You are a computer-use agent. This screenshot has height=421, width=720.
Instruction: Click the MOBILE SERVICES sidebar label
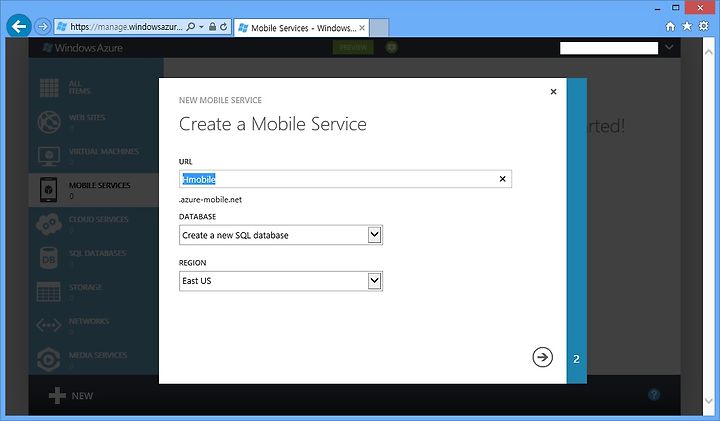100,185
